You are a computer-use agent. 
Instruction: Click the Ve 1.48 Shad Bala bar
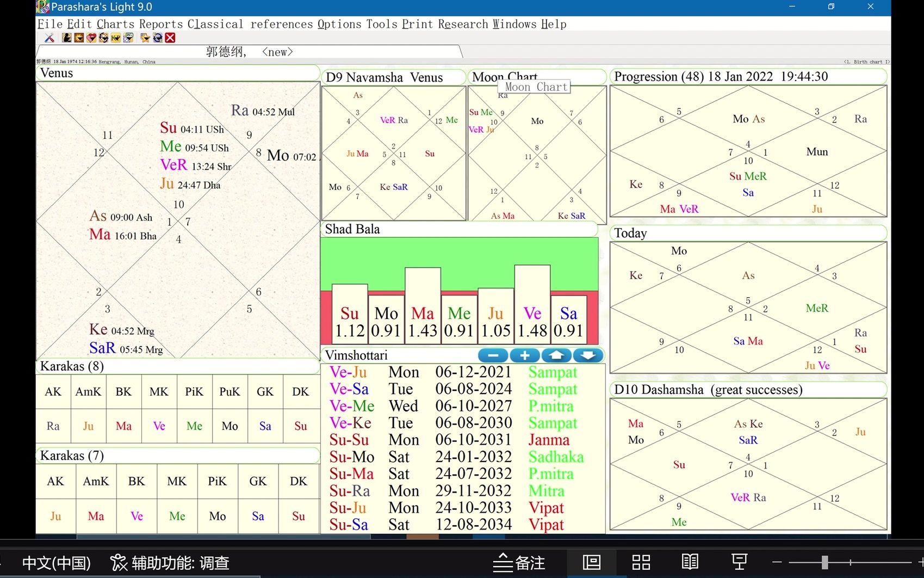(532, 304)
